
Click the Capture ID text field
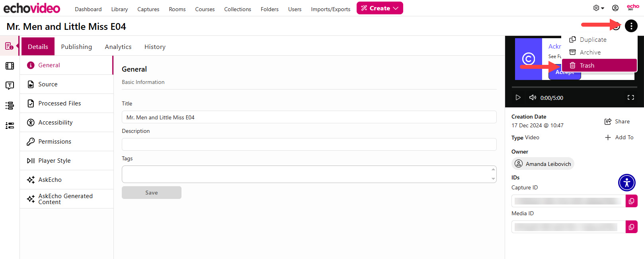coord(568,201)
